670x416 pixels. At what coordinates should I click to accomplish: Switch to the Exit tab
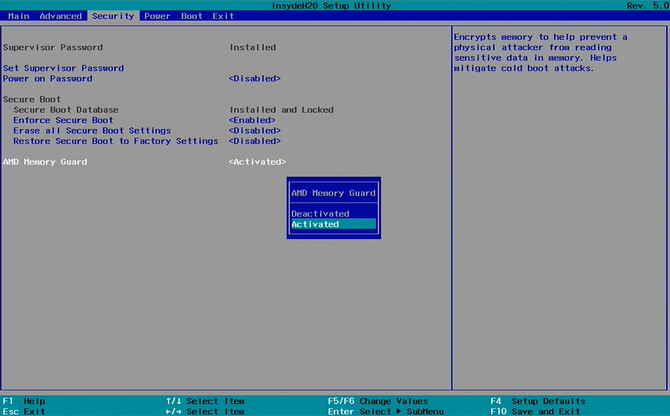click(223, 16)
